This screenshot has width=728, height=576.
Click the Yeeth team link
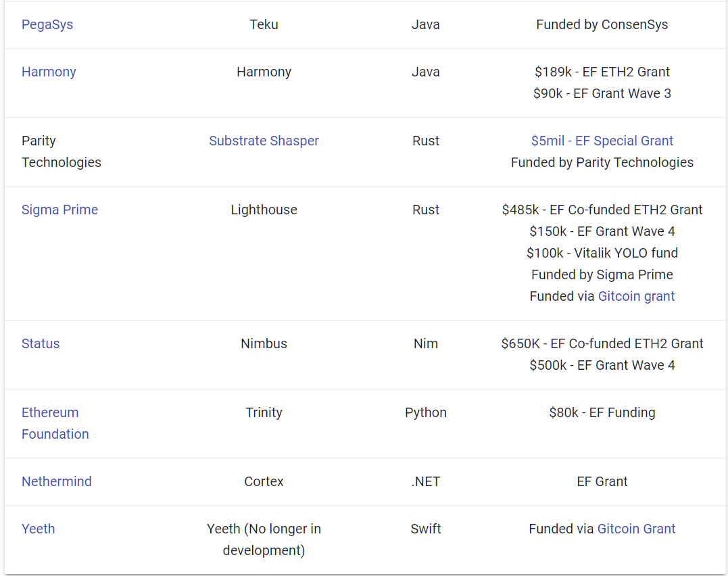tap(38, 529)
